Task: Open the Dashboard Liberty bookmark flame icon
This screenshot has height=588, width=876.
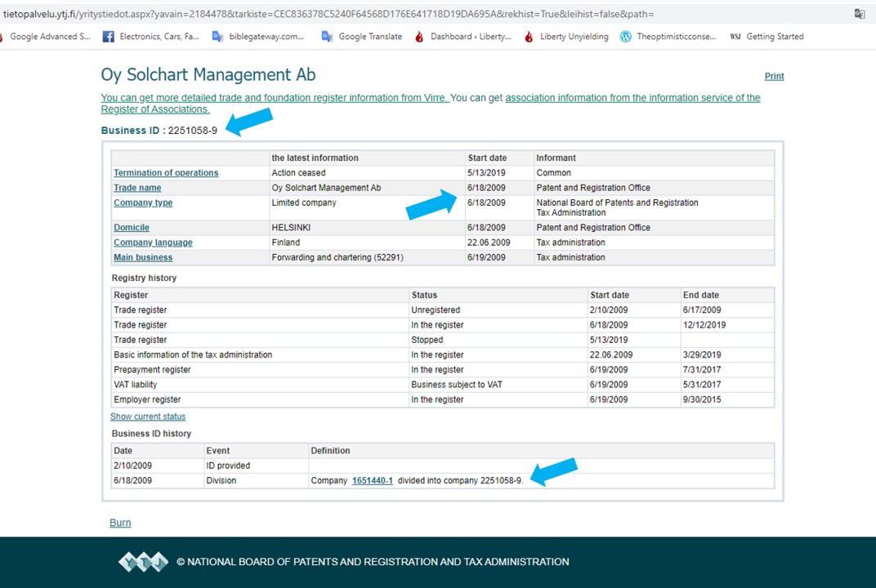Action: (x=419, y=36)
